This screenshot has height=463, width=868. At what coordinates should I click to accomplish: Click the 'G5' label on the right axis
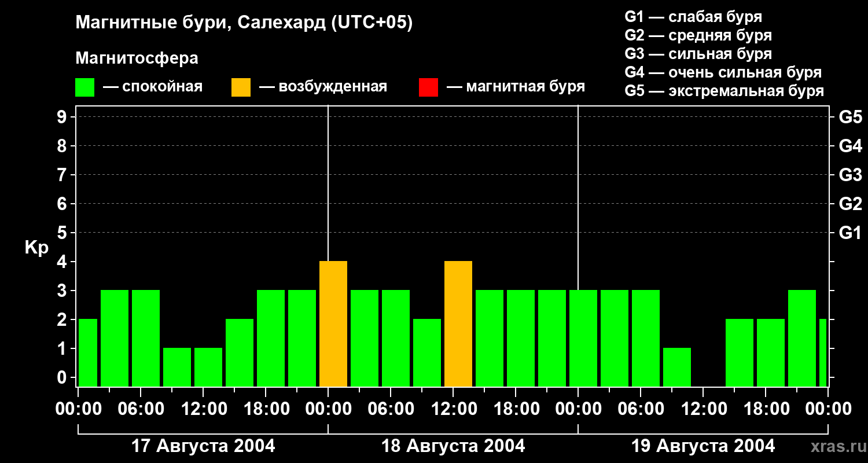[x=850, y=117]
